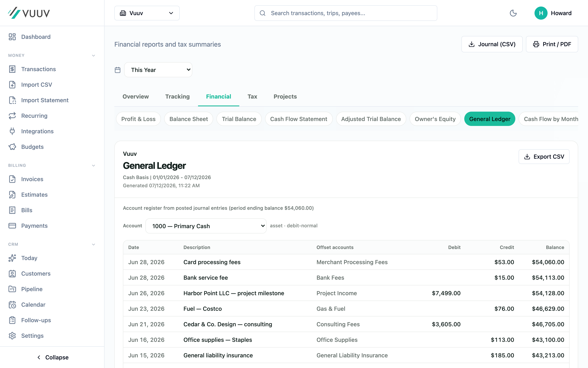
Task: Click the Recurring arrows icon
Action: coord(12,116)
